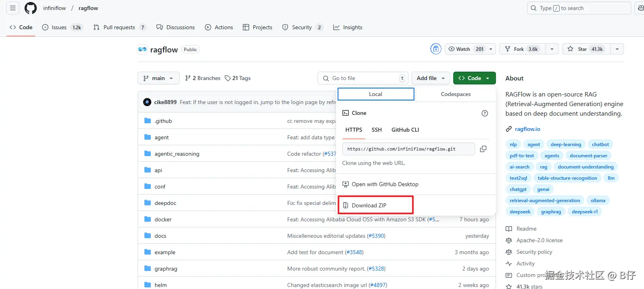Click the graphrag folder icon

148,269
